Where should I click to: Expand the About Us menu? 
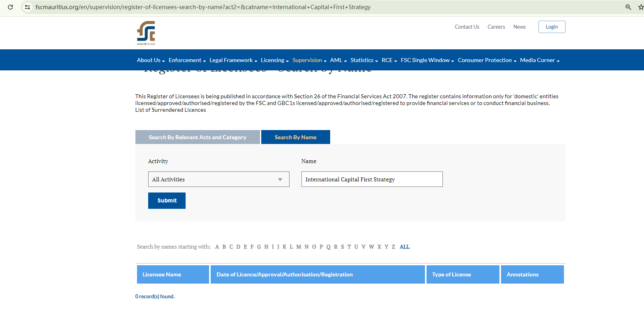151,60
